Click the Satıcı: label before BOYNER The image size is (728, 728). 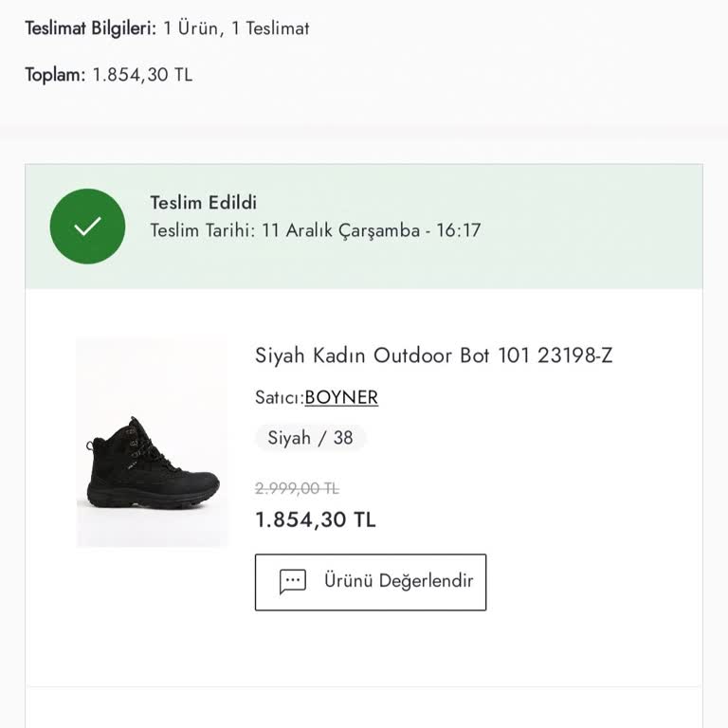[279, 398]
